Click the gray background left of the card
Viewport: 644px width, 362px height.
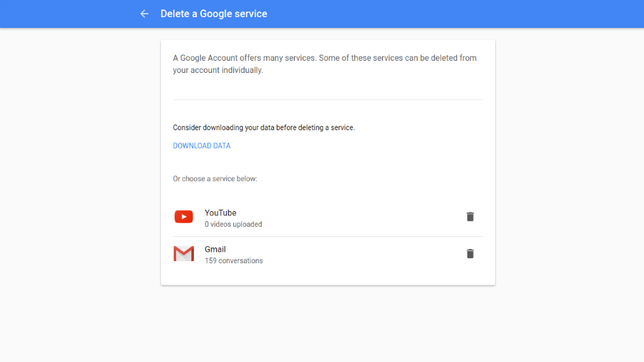79,179
